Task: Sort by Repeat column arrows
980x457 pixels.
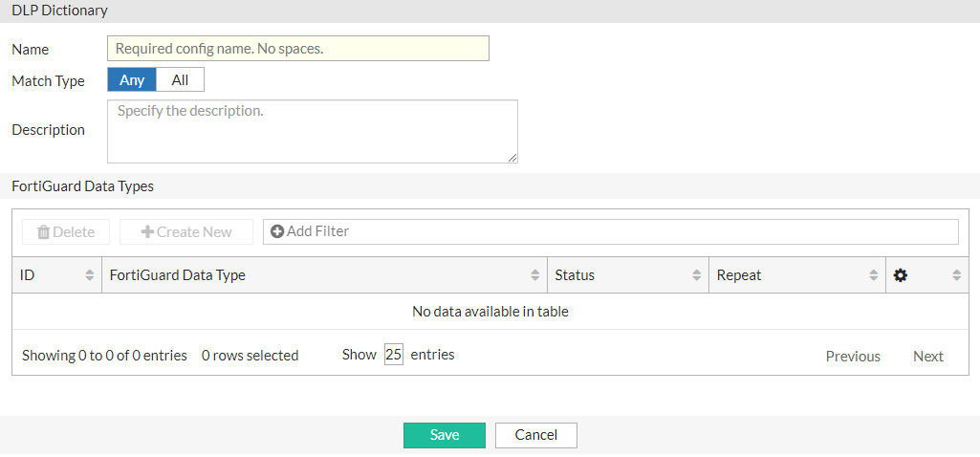Action: 874,275
